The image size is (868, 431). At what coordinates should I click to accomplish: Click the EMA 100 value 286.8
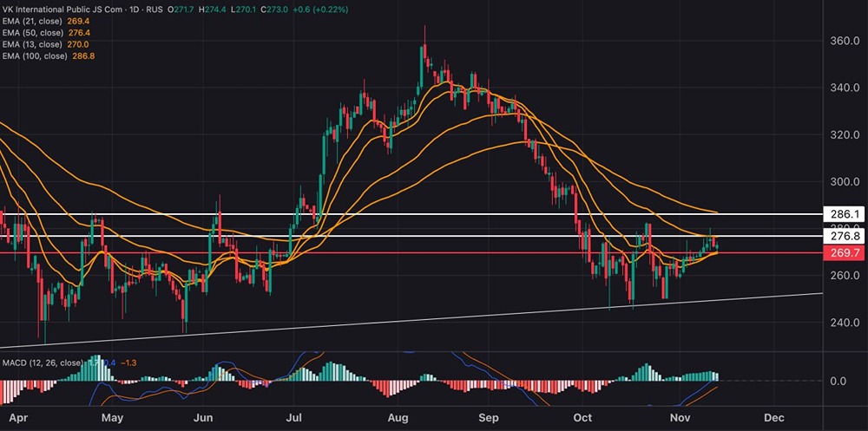click(83, 56)
